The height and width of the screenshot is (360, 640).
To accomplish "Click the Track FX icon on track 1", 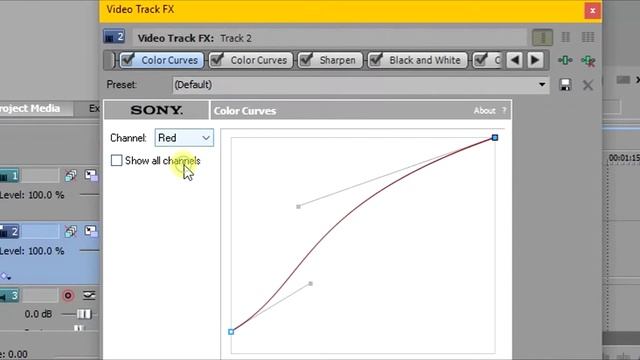I will [71, 176].
